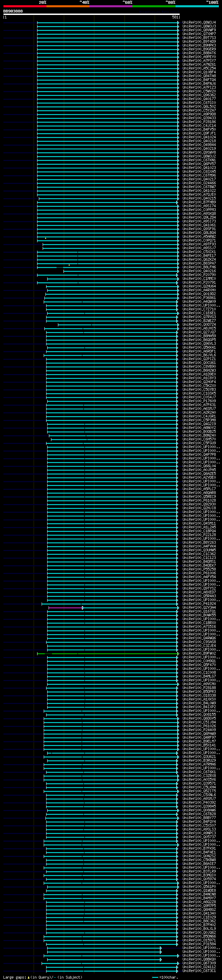Click the red 20% identity legend segment

pyautogui.click(x=25, y=6)
